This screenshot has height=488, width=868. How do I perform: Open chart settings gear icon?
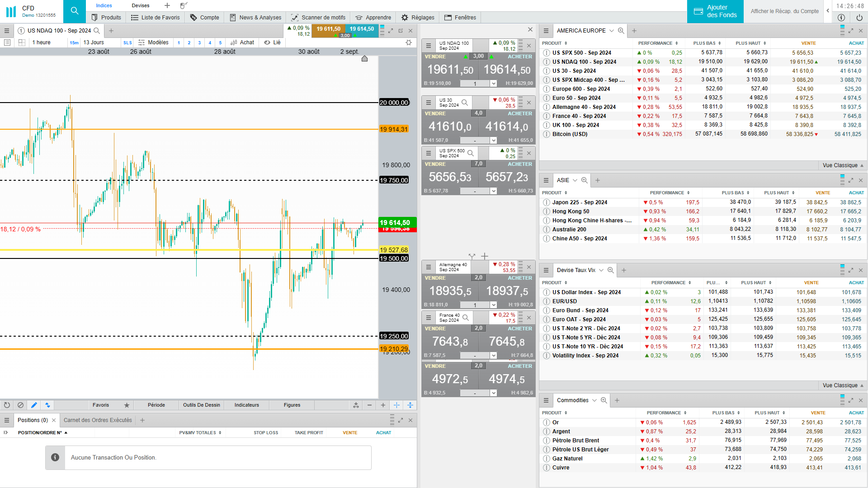pyautogui.click(x=409, y=42)
